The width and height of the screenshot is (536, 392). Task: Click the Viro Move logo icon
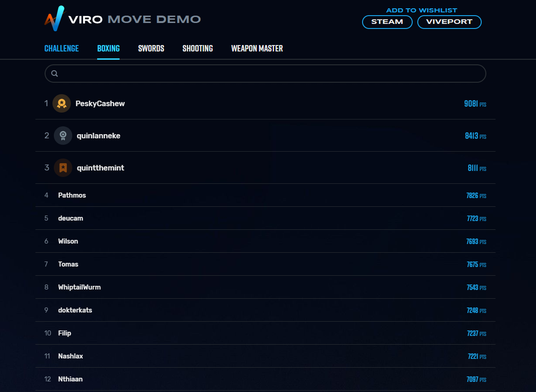point(54,18)
